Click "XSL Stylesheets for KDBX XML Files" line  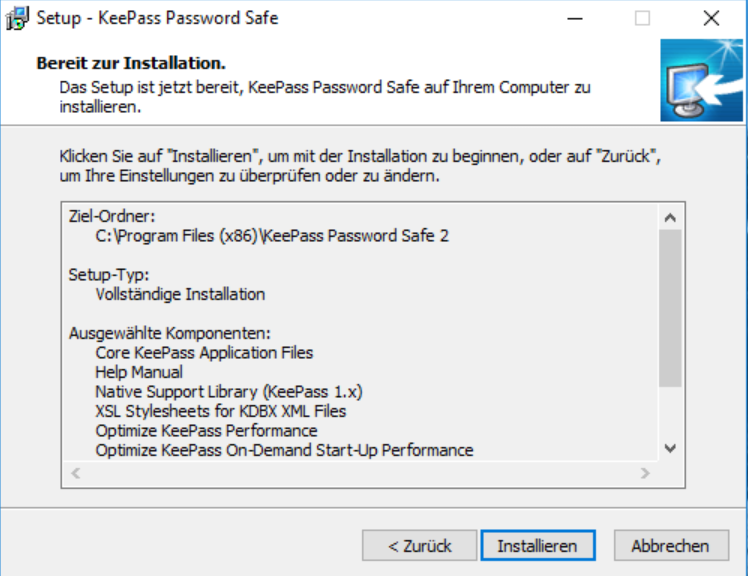[221, 411]
